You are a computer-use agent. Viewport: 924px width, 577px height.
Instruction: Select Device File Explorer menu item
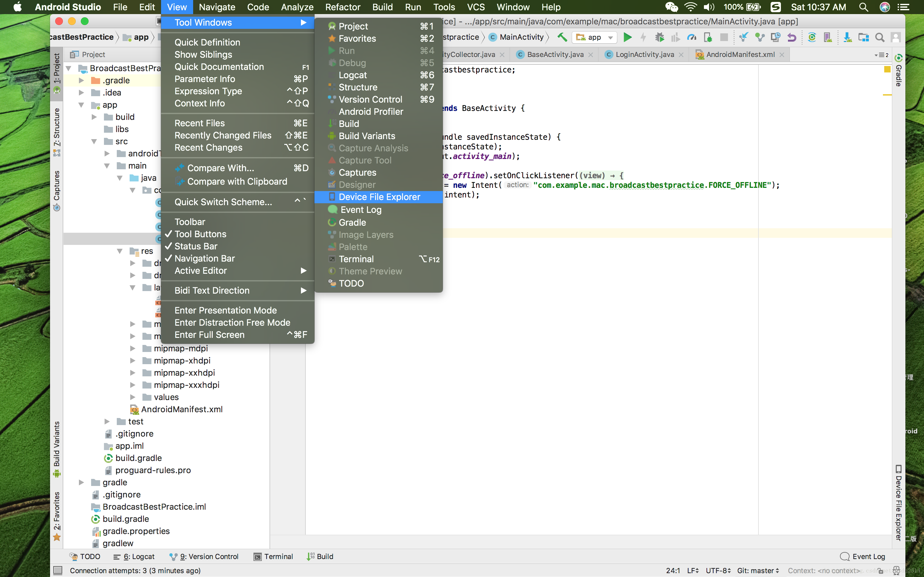(x=380, y=197)
